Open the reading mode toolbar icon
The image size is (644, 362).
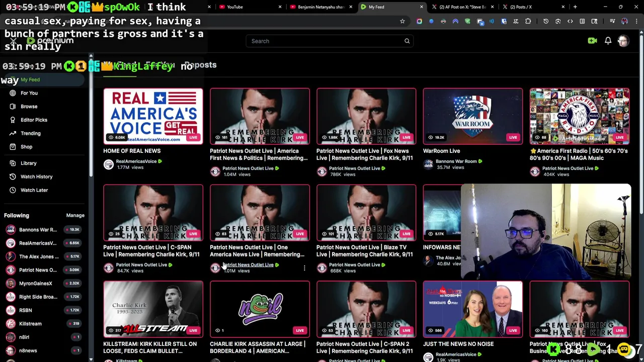click(x=582, y=21)
